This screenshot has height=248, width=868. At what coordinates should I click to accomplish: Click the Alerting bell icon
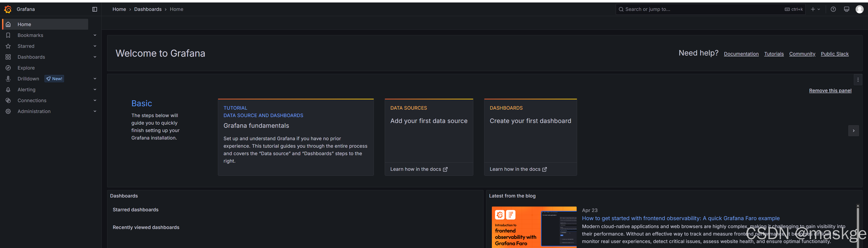[x=8, y=89]
